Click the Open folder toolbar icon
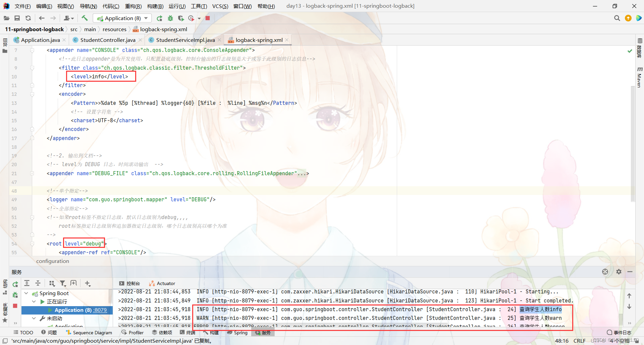 tap(6, 18)
